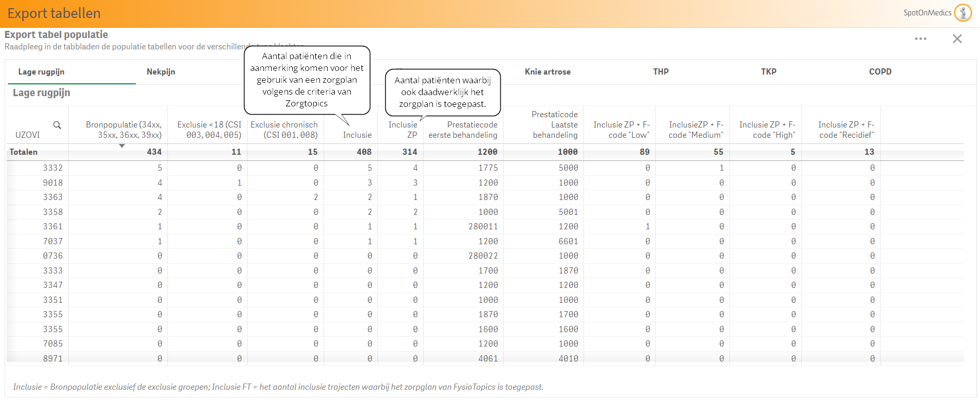Click the SpotOnMedics logo icon
Screen dimensions: 980x400
[963, 13]
